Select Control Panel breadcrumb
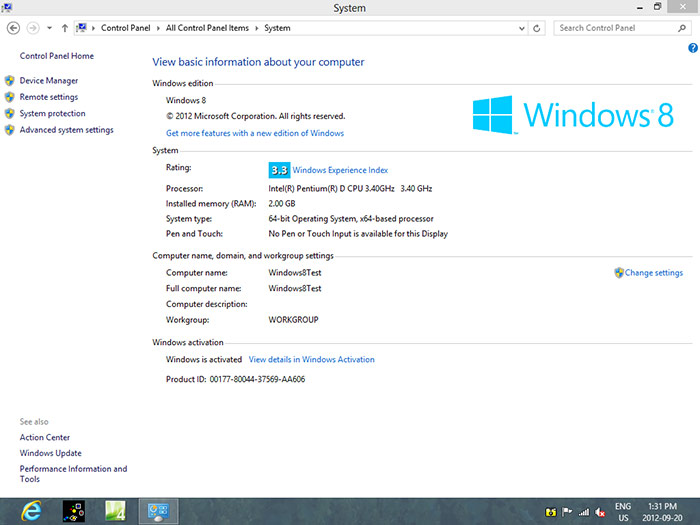 125,28
